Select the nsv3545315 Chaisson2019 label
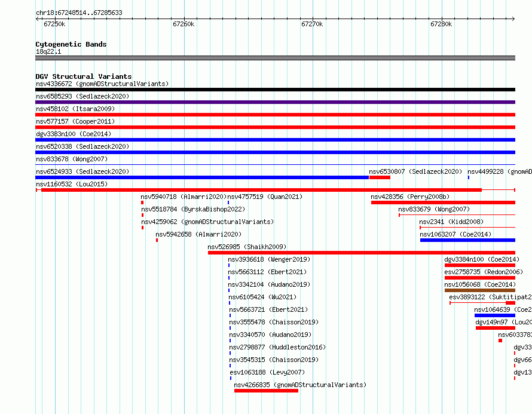The width and height of the screenshot is (532, 414). (x=274, y=360)
